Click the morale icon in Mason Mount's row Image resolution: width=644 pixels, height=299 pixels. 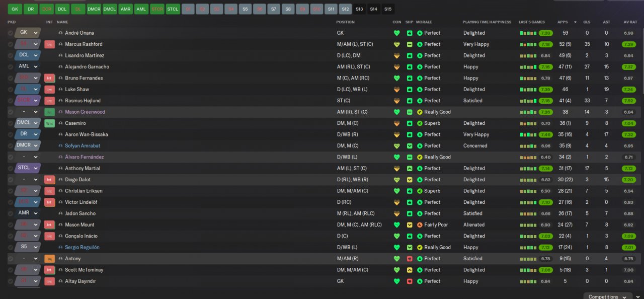[x=420, y=225]
